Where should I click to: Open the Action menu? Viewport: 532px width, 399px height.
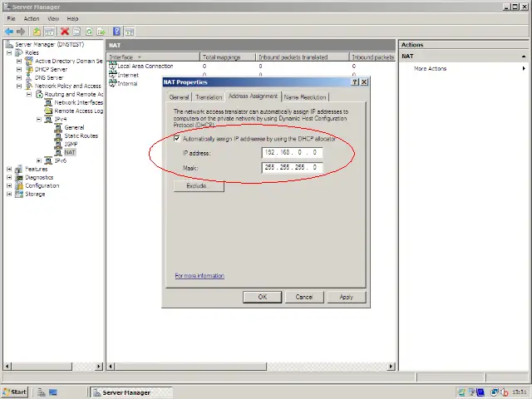32,18
